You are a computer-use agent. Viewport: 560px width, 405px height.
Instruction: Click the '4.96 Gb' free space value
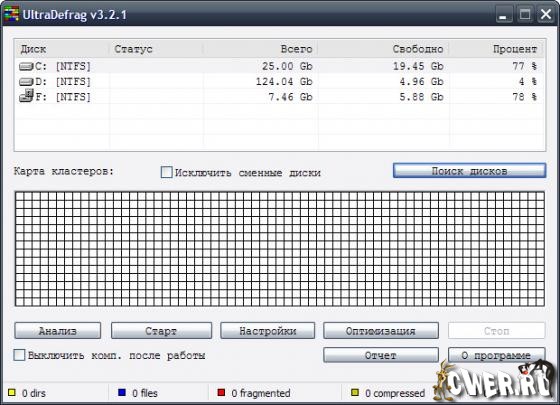coord(421,82)
